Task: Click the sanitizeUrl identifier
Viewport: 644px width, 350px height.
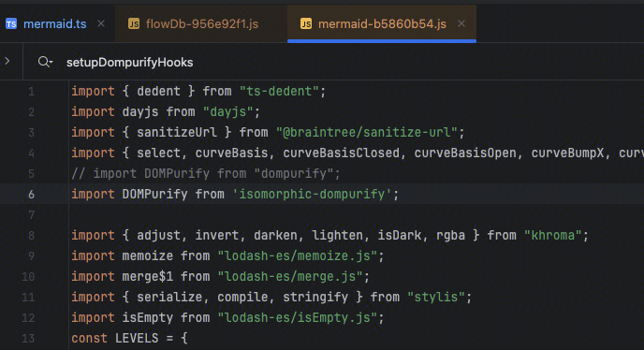Action: point(177,132)
